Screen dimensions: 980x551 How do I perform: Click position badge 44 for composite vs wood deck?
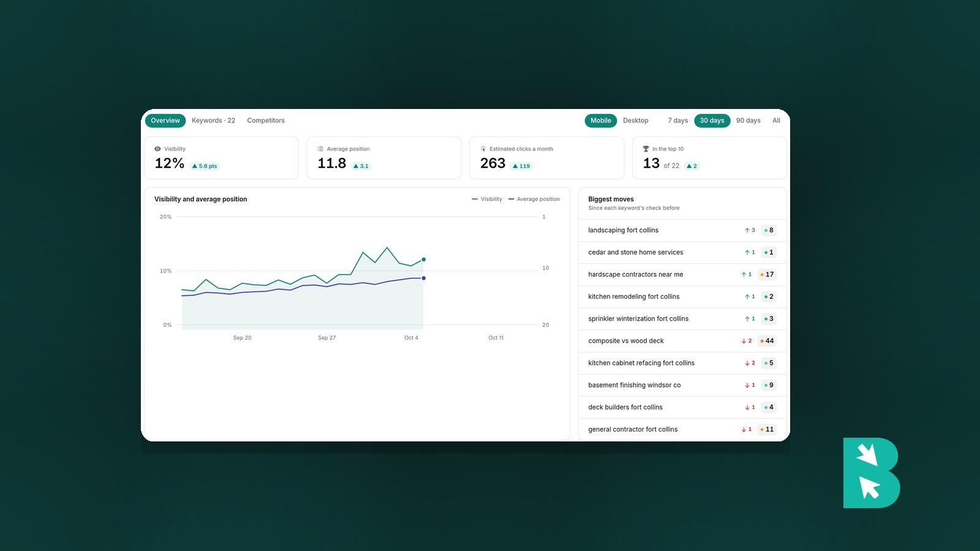pos(767,341)
